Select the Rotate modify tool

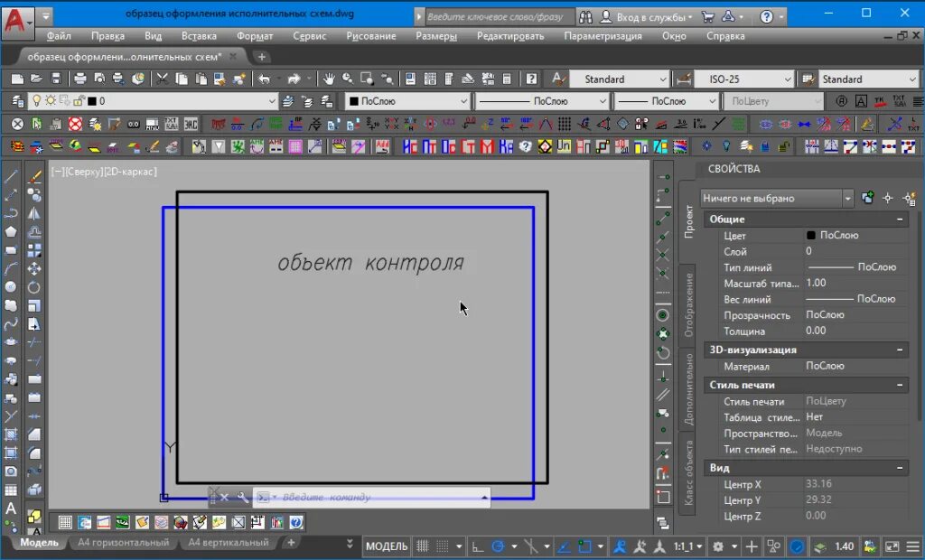pos(35,287)
